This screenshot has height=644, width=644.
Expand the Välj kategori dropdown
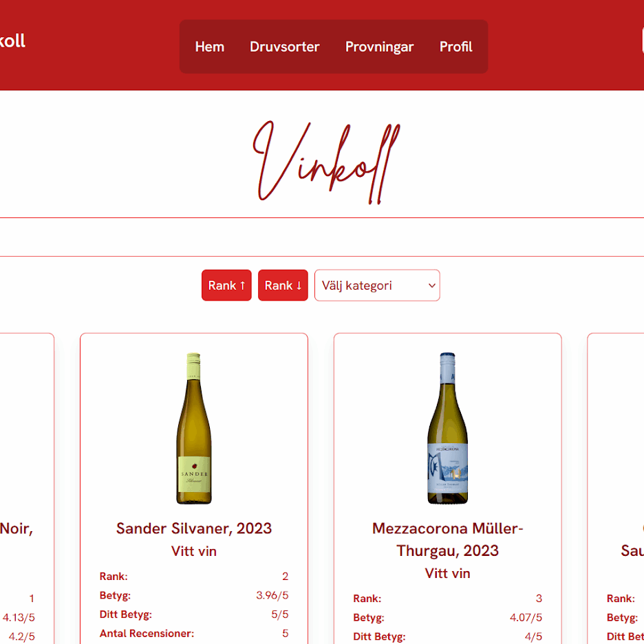pyautogui.click(x=377, y=285)
